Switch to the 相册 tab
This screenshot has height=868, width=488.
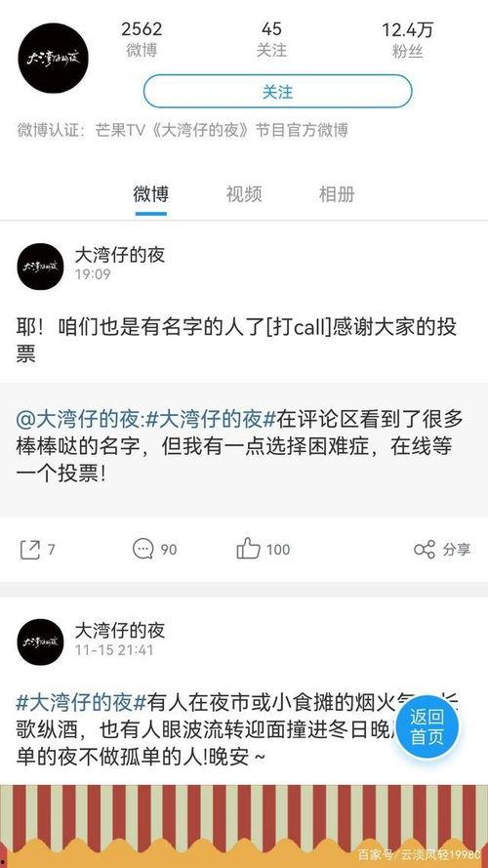point(337,194)
